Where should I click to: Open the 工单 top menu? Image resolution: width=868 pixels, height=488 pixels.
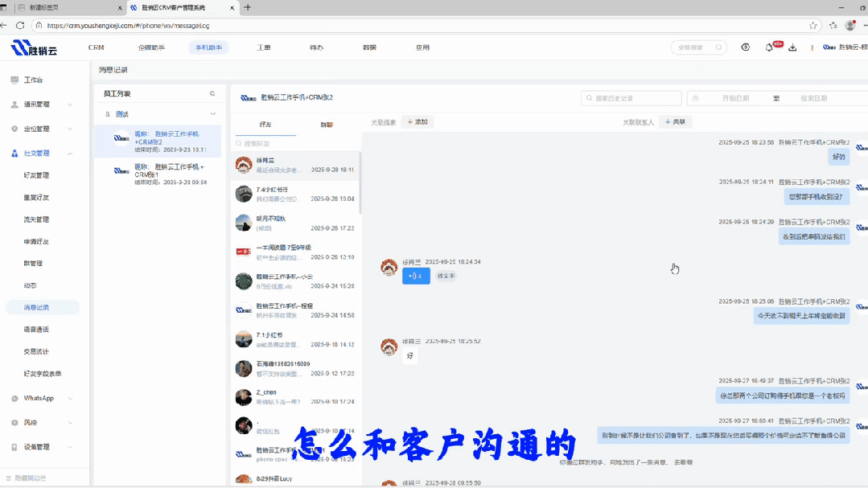[264, 47]
